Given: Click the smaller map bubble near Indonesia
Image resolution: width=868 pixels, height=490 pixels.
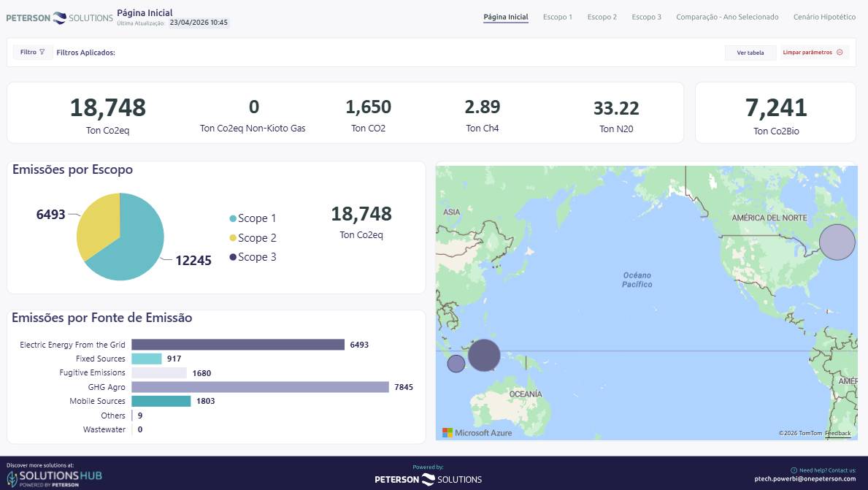Looking at the screenshot, I should pos(456,363).
